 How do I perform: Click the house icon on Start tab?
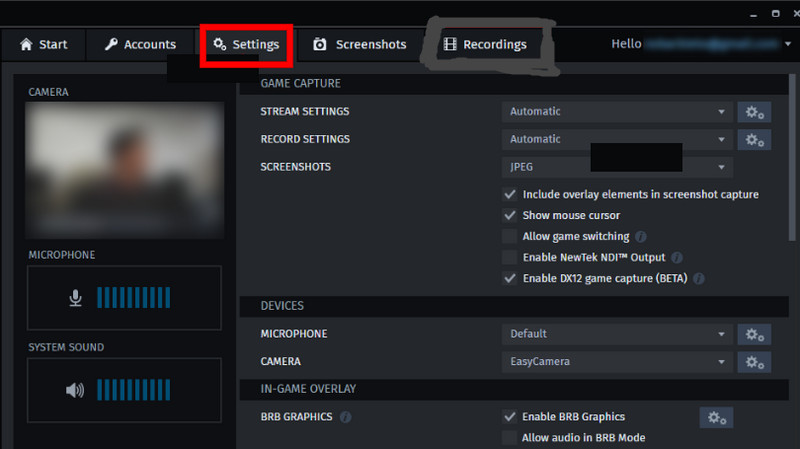[26, 44]
